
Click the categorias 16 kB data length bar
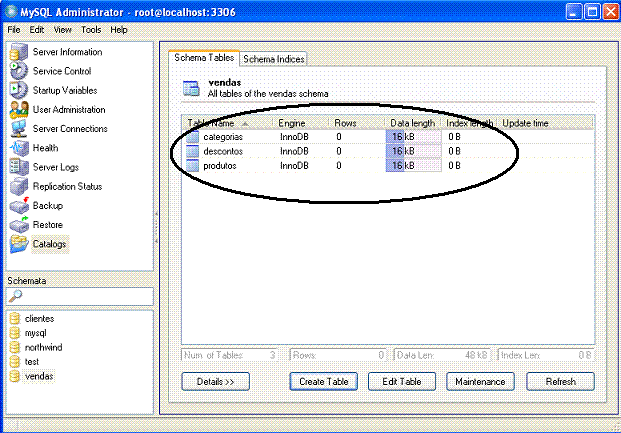413,137
